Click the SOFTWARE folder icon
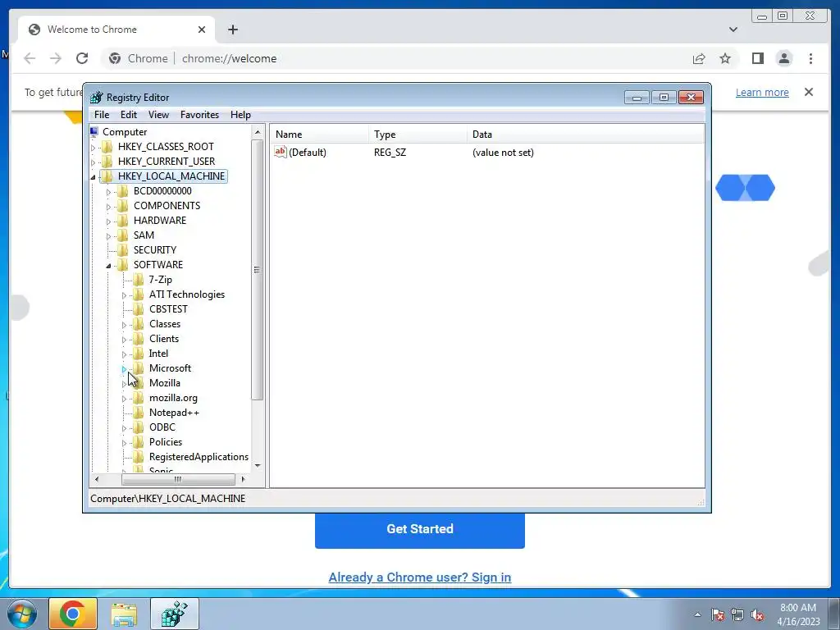Screen dimensions: 840x630 click(x=123, y=265)
